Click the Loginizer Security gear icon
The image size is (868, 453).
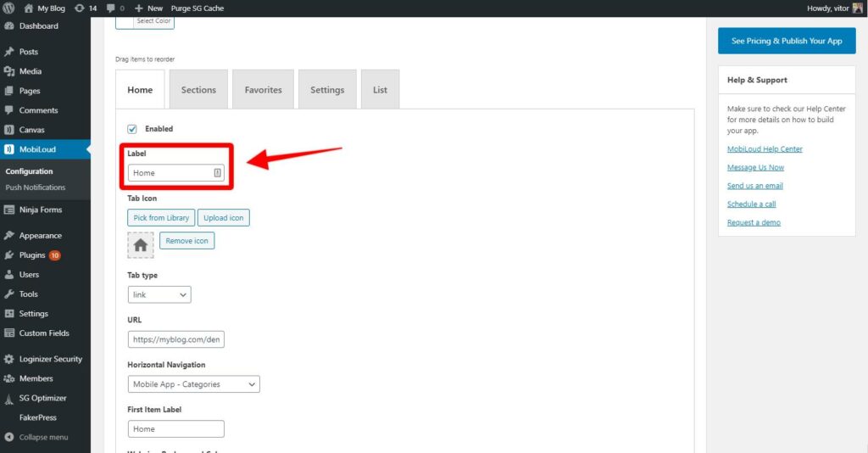click(8, 359)
